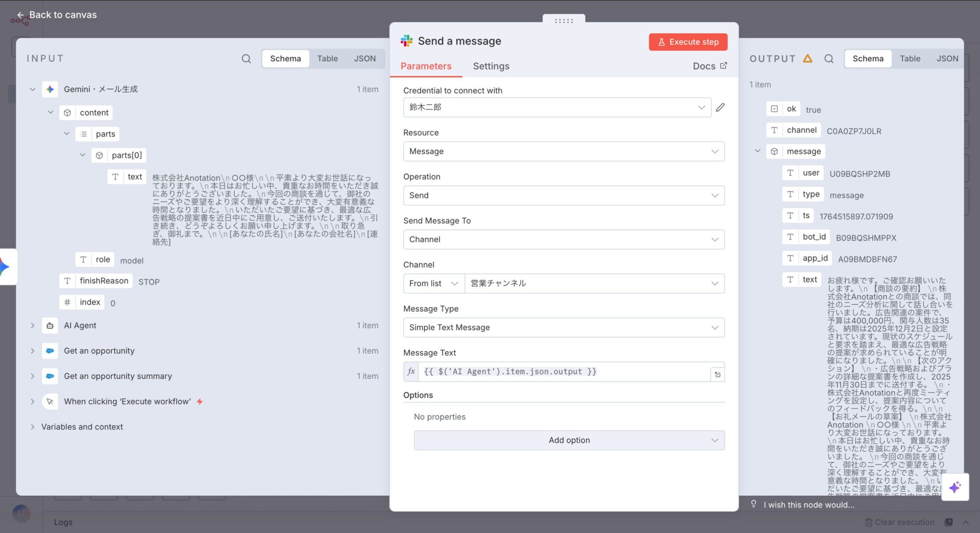Open the Resource dropdown showing Message
The image size is (980, 533).
point(563,152)
